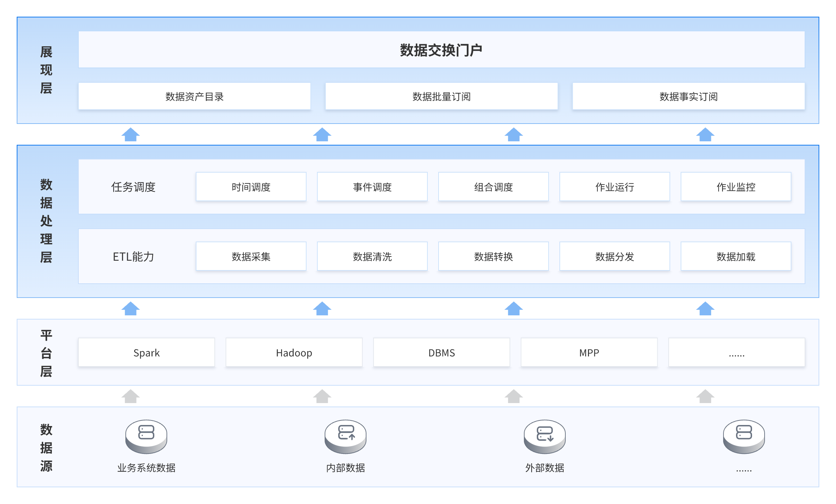Choose the 数据采集 ETL box
This screenshot has width=836, height=504.
pos(251,257)
